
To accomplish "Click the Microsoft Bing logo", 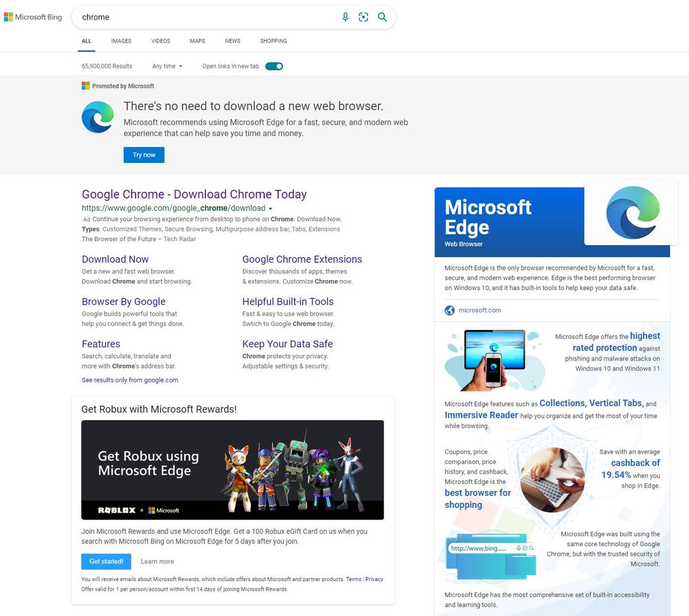I will click(x=33, y=17).
